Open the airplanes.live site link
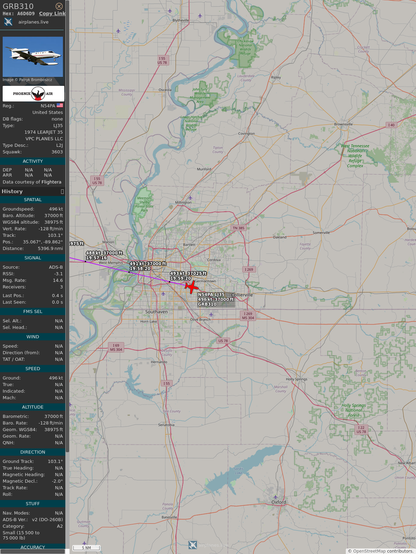 point(33,22)
